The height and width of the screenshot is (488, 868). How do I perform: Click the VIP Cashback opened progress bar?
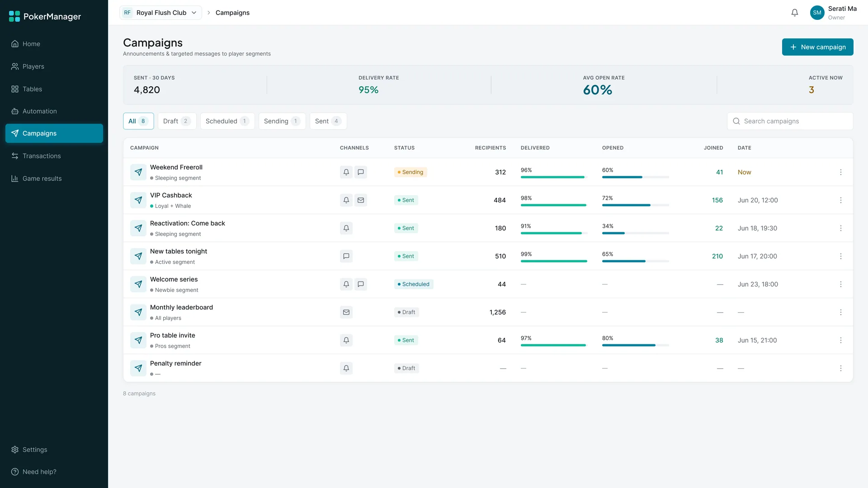click(x=635, y=205)
